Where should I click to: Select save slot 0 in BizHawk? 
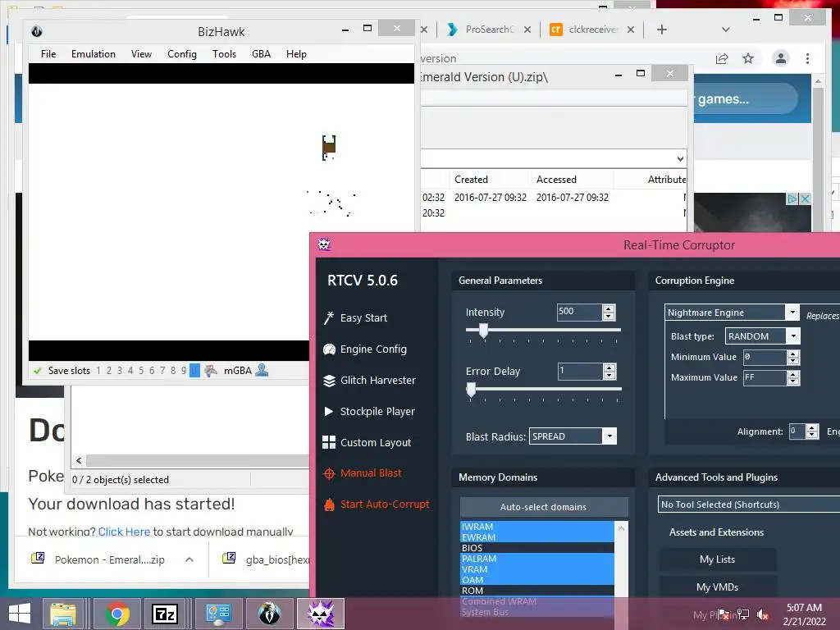(x=194, y=371)
